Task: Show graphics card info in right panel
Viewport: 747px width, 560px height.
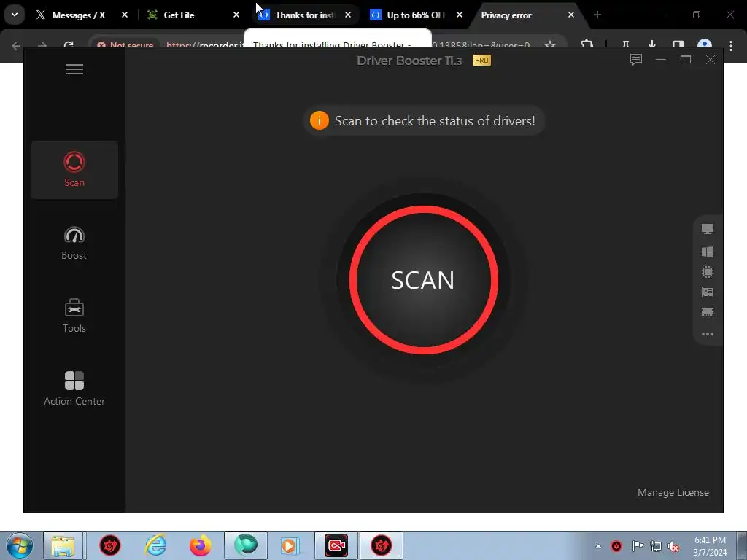Action: (708, 292)
